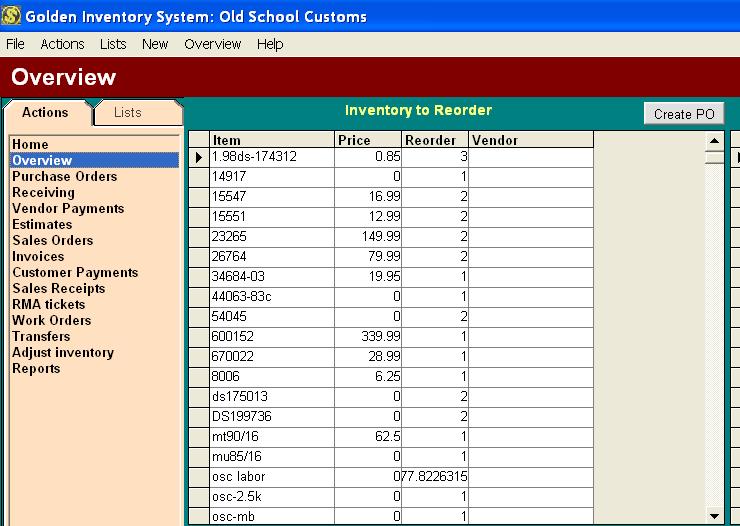The image size is (740, 526).
Task: Open Sales Receipts from sidebar
Action: coord(94,289)
